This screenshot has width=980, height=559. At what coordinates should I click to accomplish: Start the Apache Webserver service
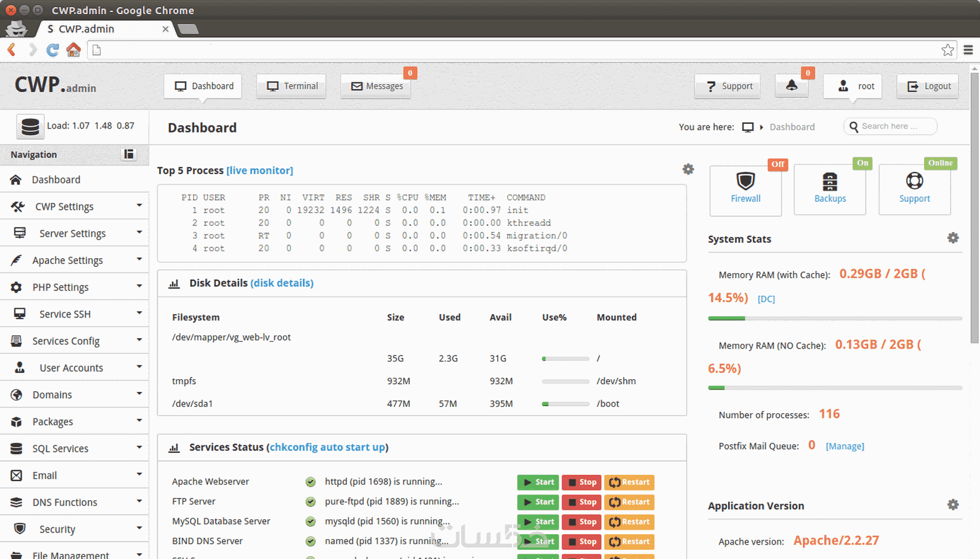pyautogui.click(x=538, y=482)
